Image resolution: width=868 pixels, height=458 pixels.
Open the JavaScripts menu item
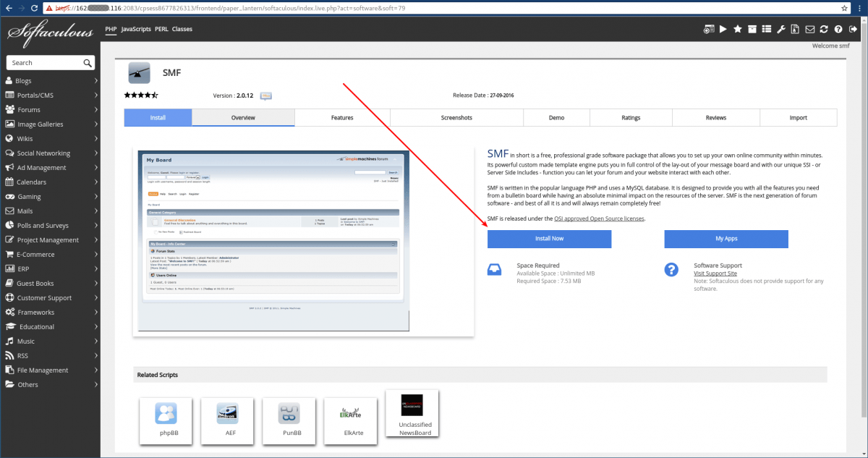tap(136, 29)
